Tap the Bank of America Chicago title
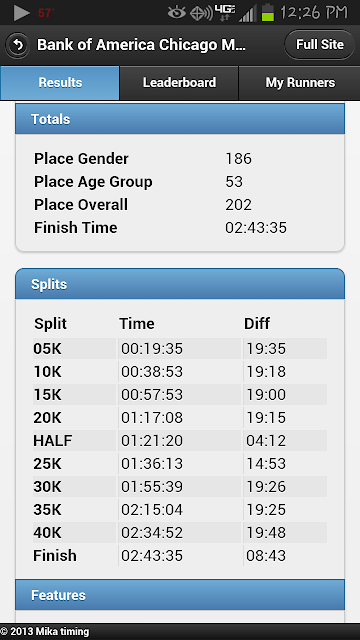The width and height of the screenshot is (360, 640). (142, 44)
